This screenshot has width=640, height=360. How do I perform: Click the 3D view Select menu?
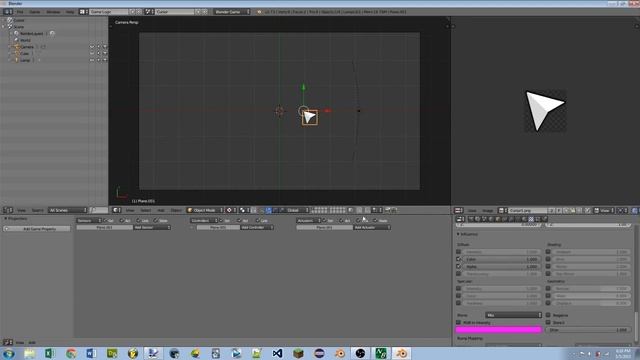click(x=145, y=210)
